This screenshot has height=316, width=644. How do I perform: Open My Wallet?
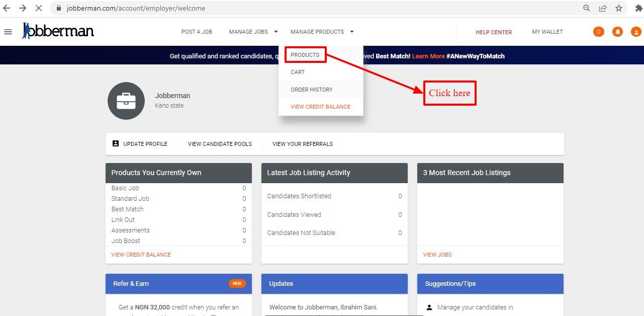click(x=547, y=32)
